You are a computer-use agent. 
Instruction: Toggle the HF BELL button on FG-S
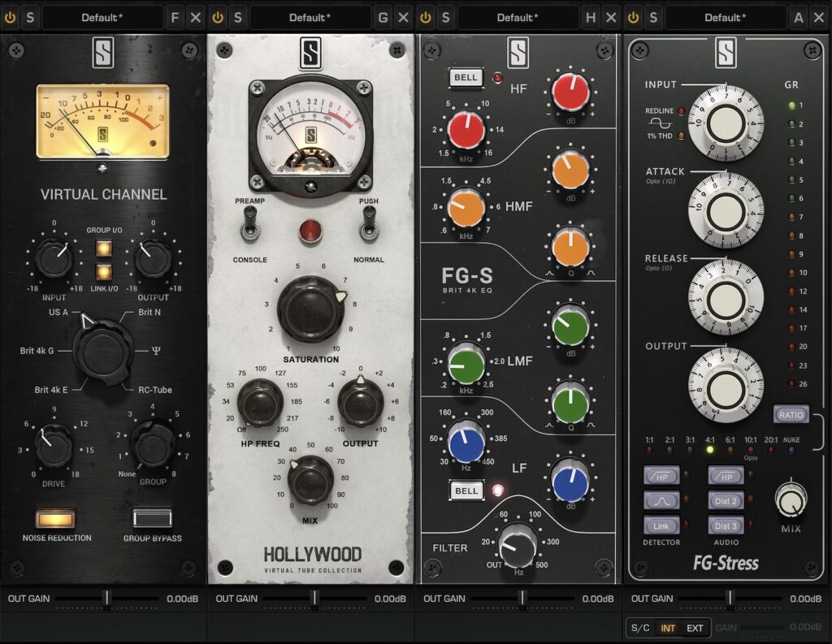pos(466,77)
